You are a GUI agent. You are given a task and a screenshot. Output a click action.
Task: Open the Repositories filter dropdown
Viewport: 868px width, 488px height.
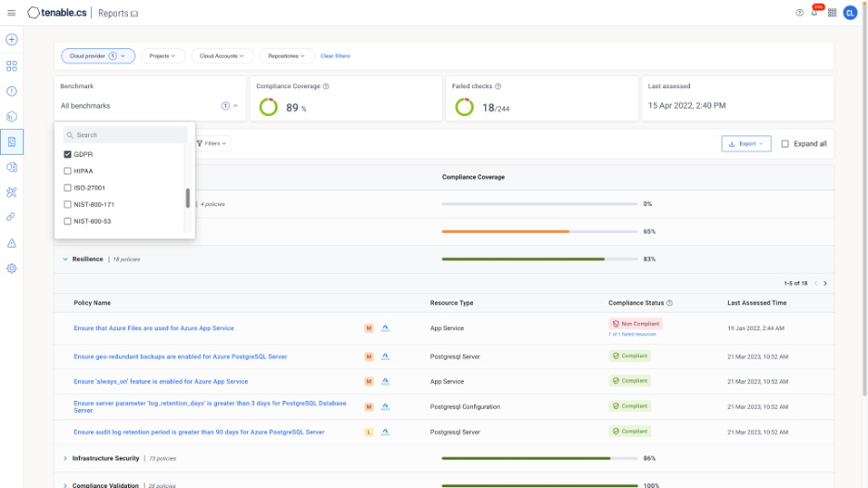coord(287,56)
